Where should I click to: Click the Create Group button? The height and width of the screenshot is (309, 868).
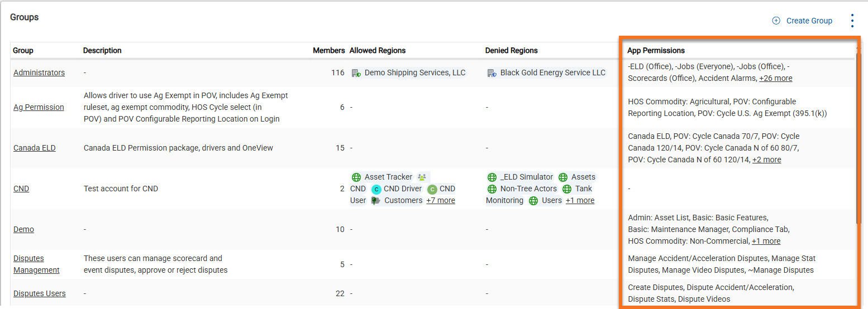(802, 21)
